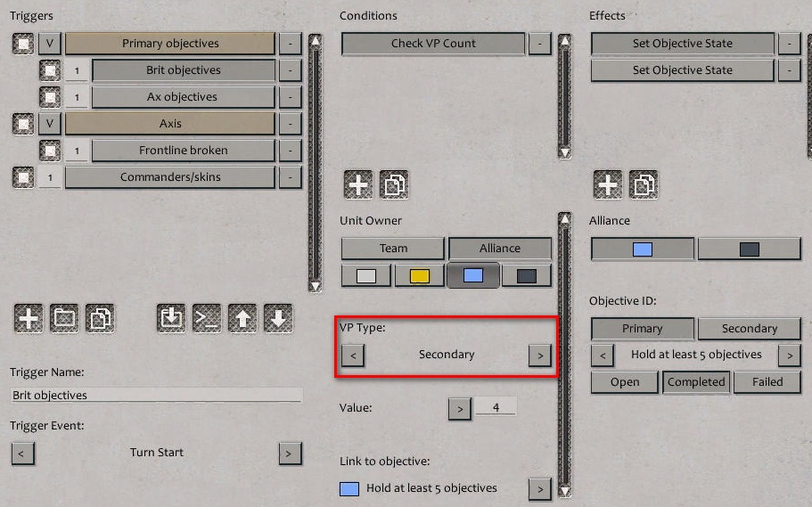
Task: Select the Frontline broken trigger
Action: [184, 151]
